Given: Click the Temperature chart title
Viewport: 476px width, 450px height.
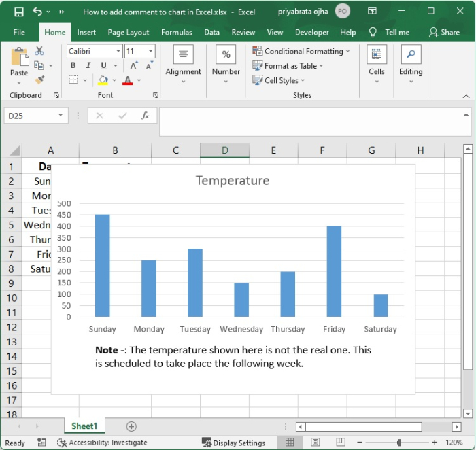Looking at the screenshot, I should click(233, 180).
